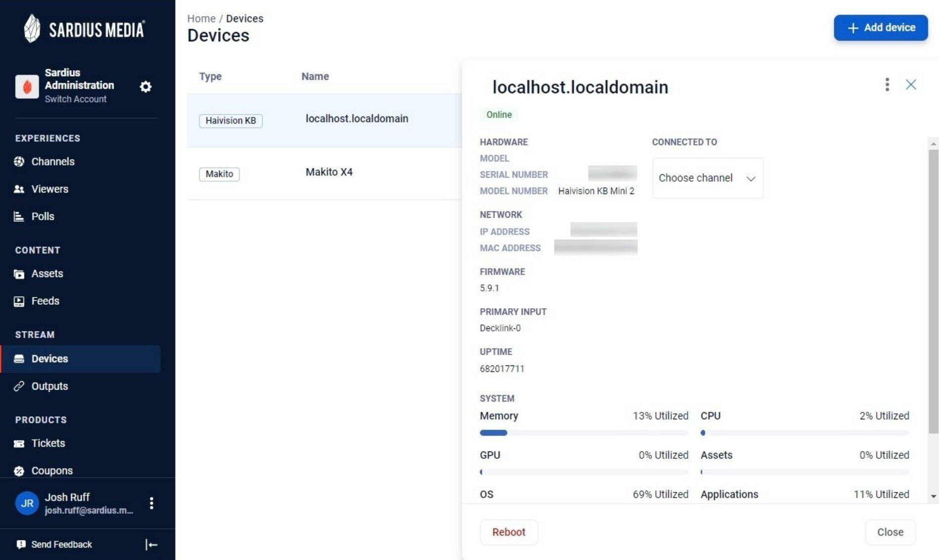Click the detail panel vertical scrollbar
Screen dimensions: 939x560
933,292
